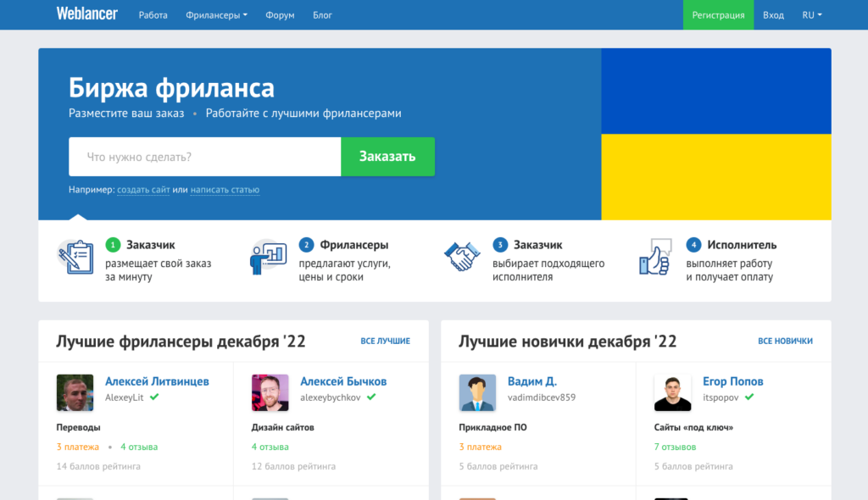The width and height of the screenshot is (868, 500).
Task: Click the username itspopov
Action: (721, 397)
